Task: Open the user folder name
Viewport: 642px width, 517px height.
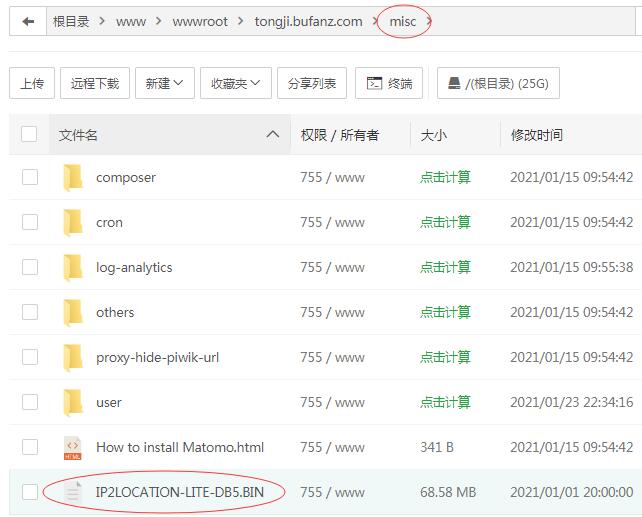Action: [x=109, y=403]
